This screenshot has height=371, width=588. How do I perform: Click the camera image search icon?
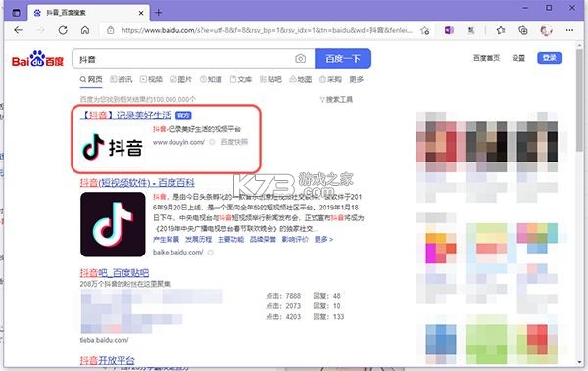[301, 59]
